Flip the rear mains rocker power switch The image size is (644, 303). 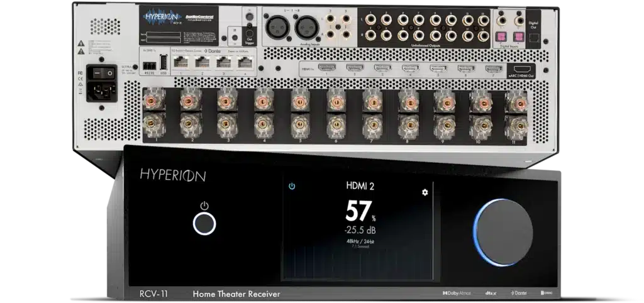[x=103, y=73]
